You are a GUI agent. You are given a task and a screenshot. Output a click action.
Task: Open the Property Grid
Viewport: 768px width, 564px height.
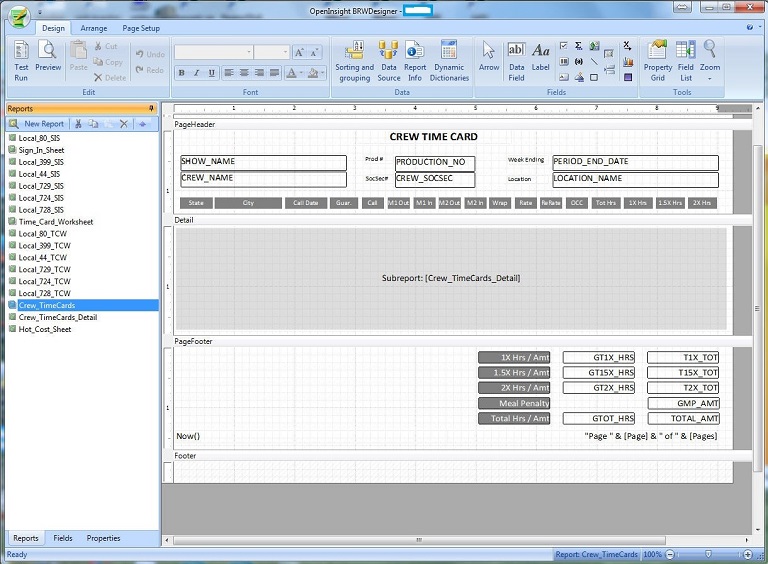[x=657, y=61]
